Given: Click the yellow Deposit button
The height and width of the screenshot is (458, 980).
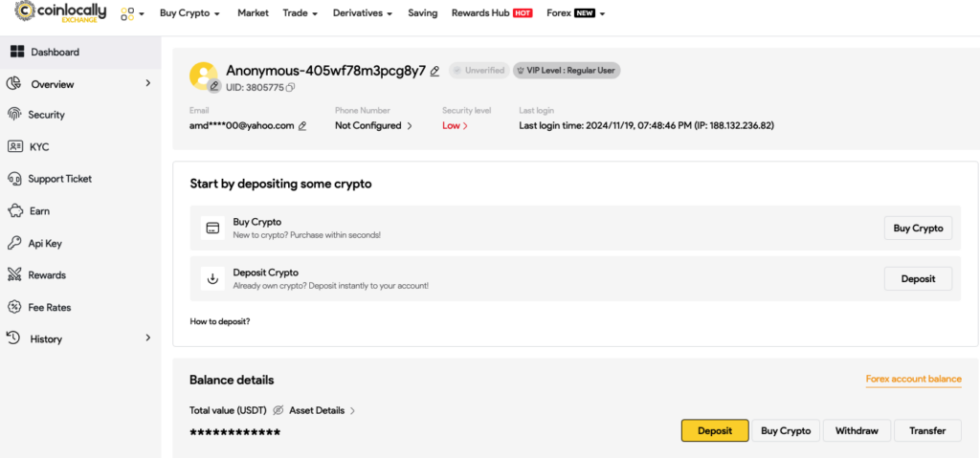Looking at the screenshot, I should (x=715, y=430).
